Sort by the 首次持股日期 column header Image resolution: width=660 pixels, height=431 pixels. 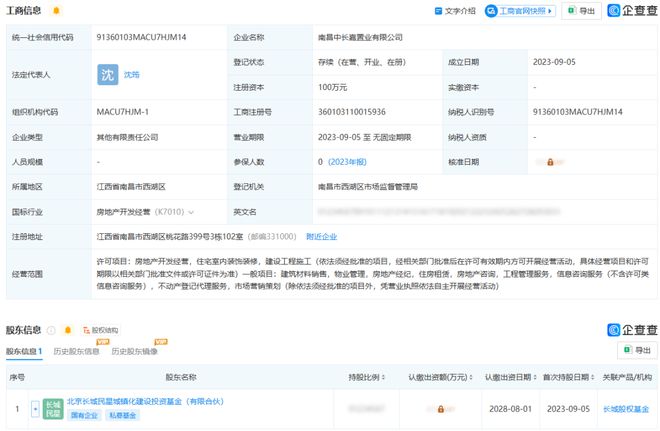pyautogui.click(x=568, y=377)
